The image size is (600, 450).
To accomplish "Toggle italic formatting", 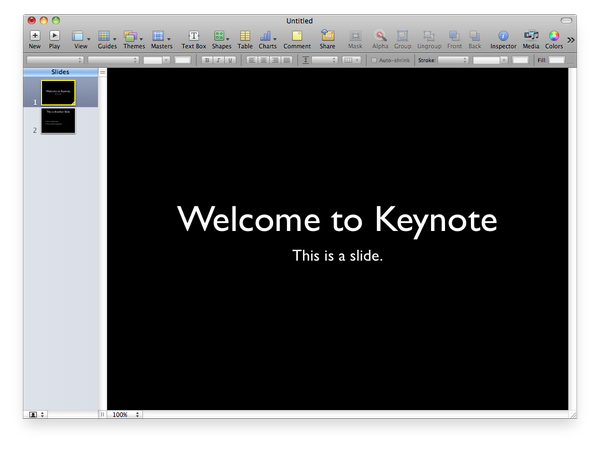I will point(218,60).
